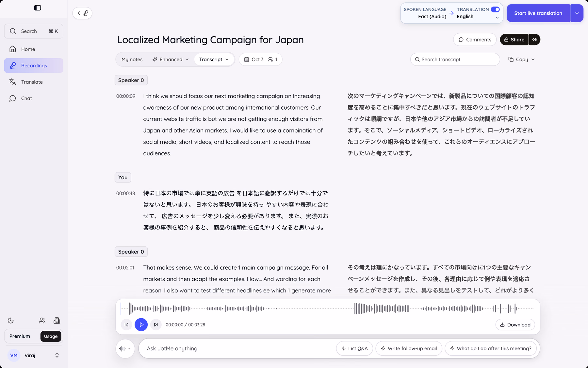Open the team members icon

point(42,321)
